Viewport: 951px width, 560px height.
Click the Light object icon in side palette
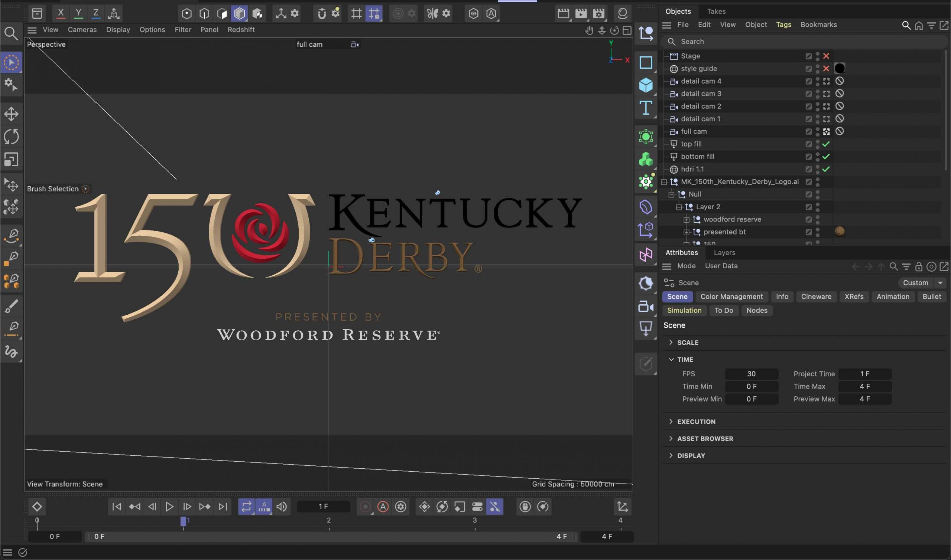[646, 328]
